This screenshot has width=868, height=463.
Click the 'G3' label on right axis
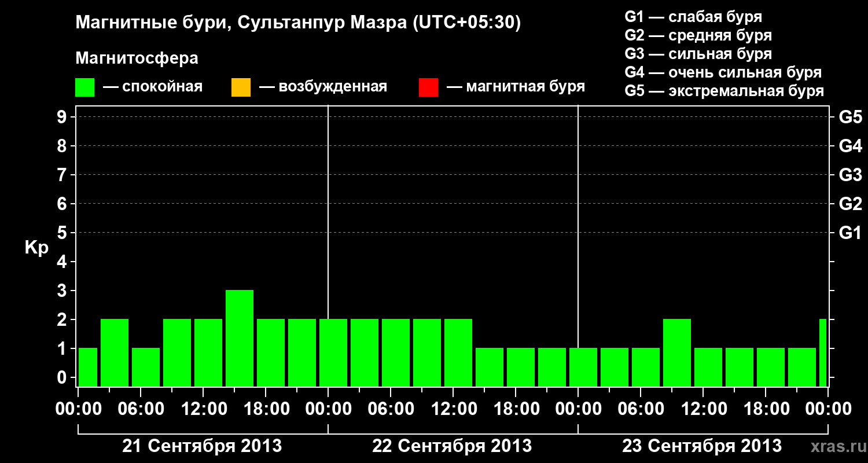pos(851,175)
